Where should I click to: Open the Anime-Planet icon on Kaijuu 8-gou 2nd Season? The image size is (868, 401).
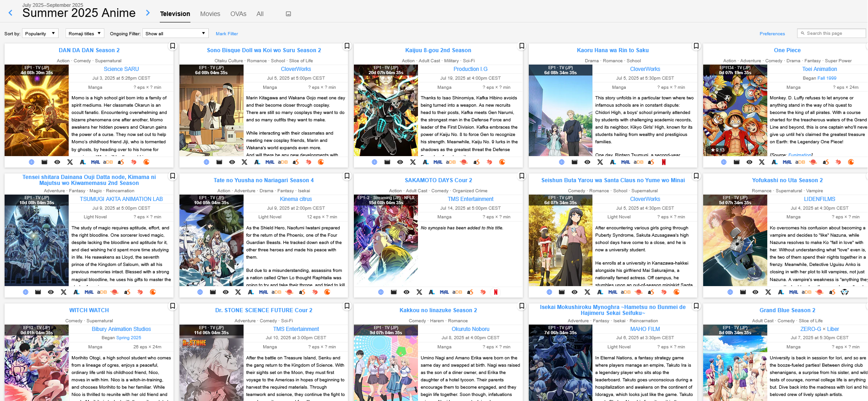[x=464, y=162]
